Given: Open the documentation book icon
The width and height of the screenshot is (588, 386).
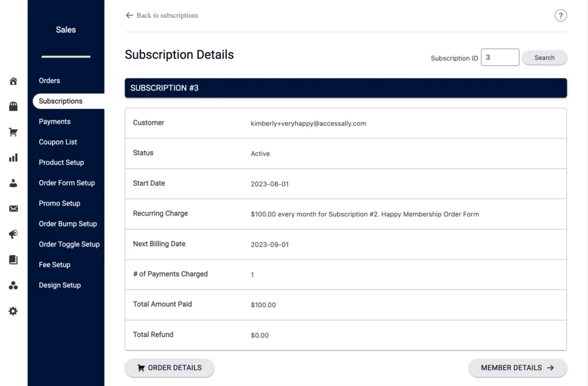Looking at the screenshot, I should (13, 259).
